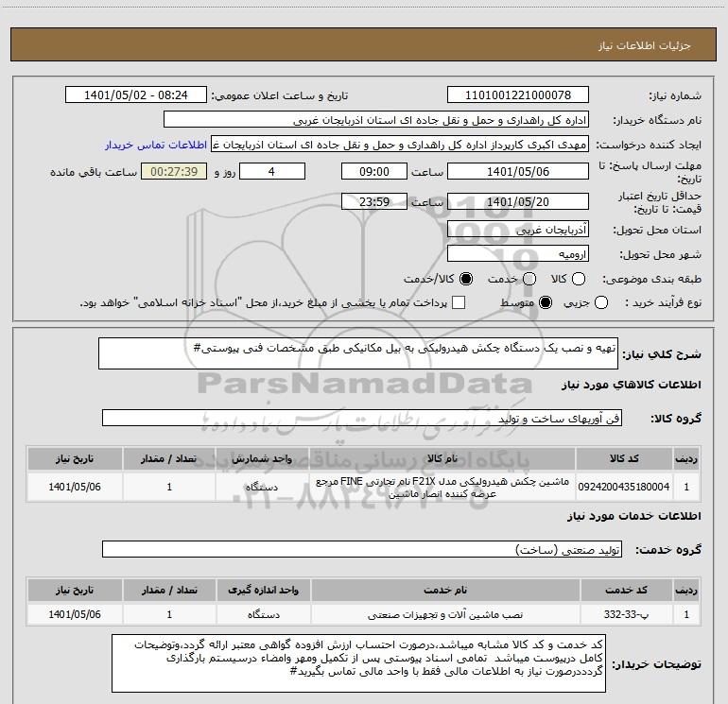
Task: Click the services table کد خدمت column header
Action: pyautogui.click(x=626, y=591)
